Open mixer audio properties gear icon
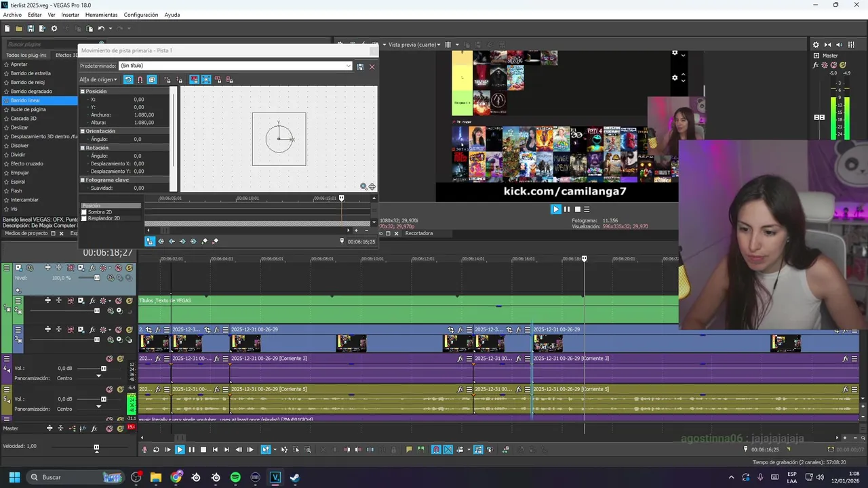Viewport: 868px width, 488px height. (x=816, y=45)
